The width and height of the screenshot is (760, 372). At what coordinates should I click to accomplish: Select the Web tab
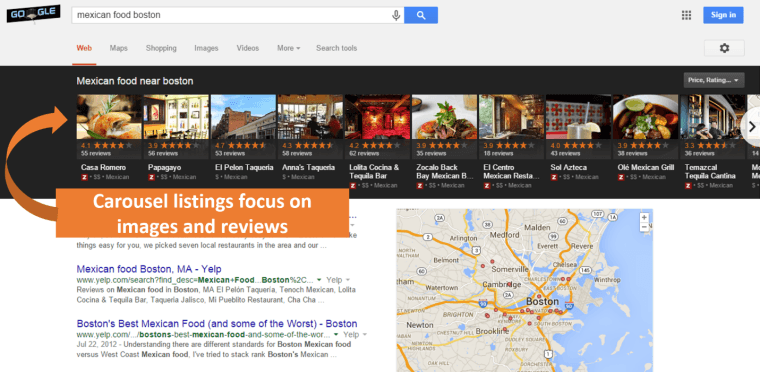pos(84,48)
